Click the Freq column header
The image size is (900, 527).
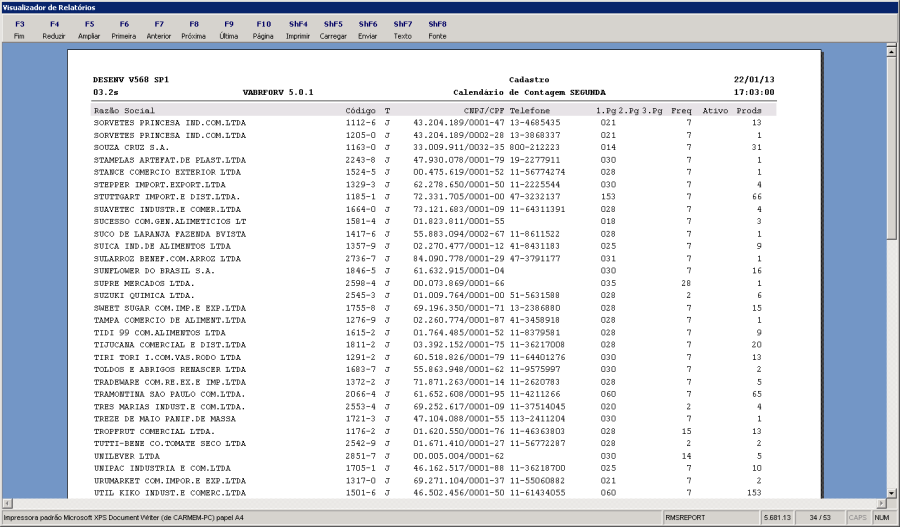(x=681, y=110)
